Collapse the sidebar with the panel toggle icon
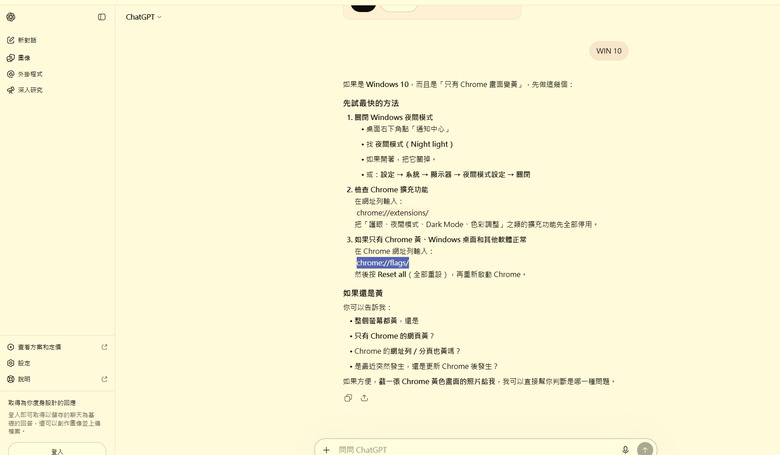Screen dimensions: 780x455 pos(101,17)
